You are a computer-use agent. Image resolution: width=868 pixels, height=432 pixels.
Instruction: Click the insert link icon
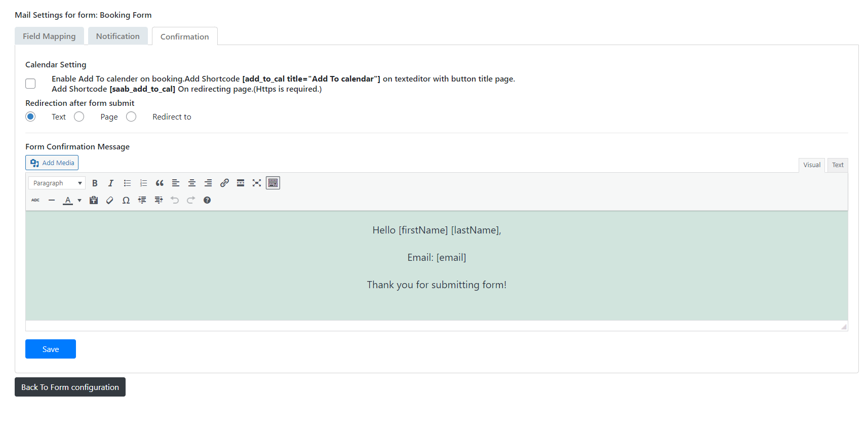point(224,183)
